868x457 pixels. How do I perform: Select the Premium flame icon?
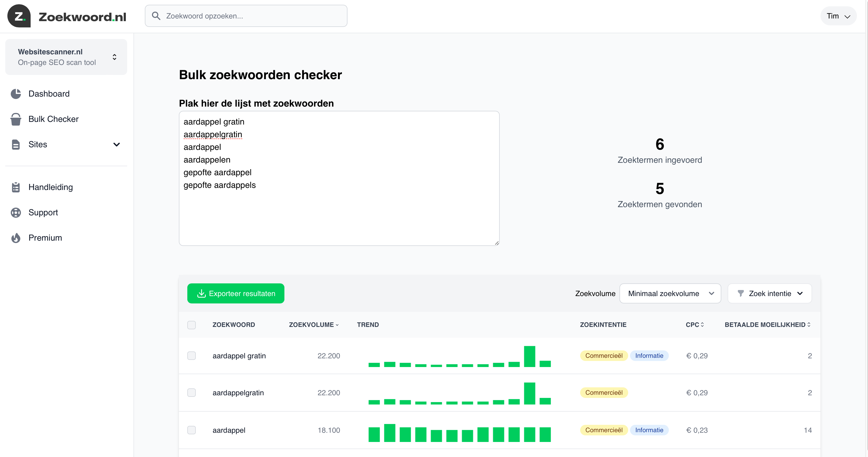coord(16,237)
